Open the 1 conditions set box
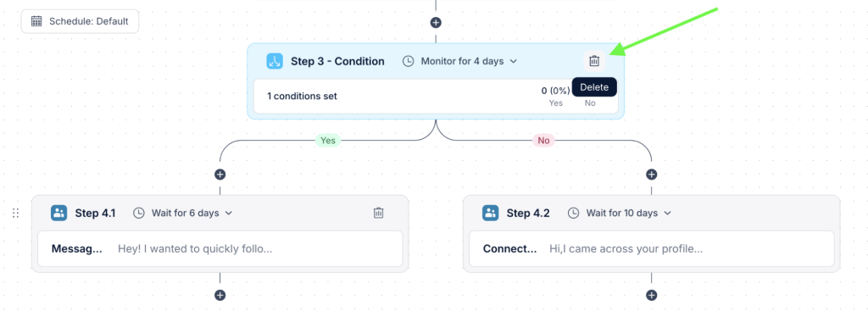The image size is (868, 322). [436, 97]
